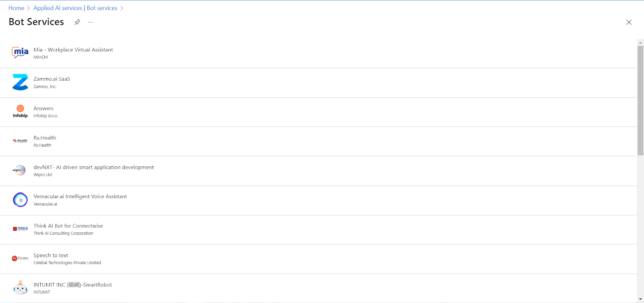Open devNXT AI driven smart application listing
The image size is (644, 303).
93,167
